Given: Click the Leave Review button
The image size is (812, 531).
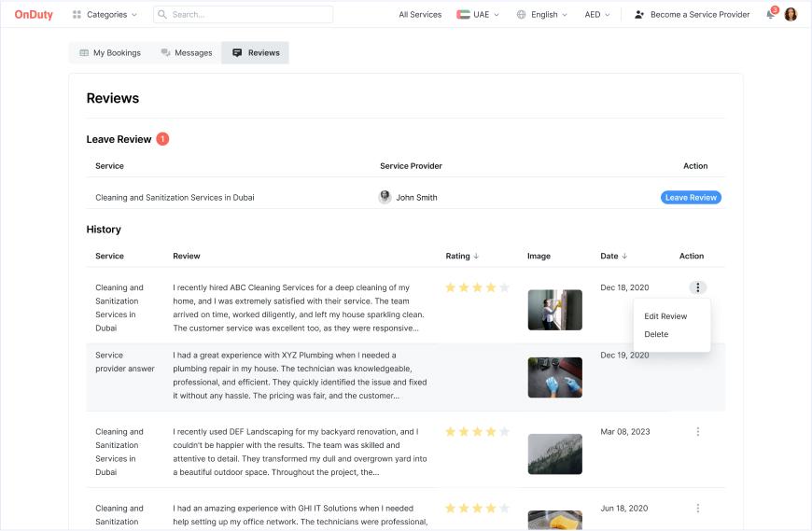Looking at the screenshot, I should pos(691,197).
